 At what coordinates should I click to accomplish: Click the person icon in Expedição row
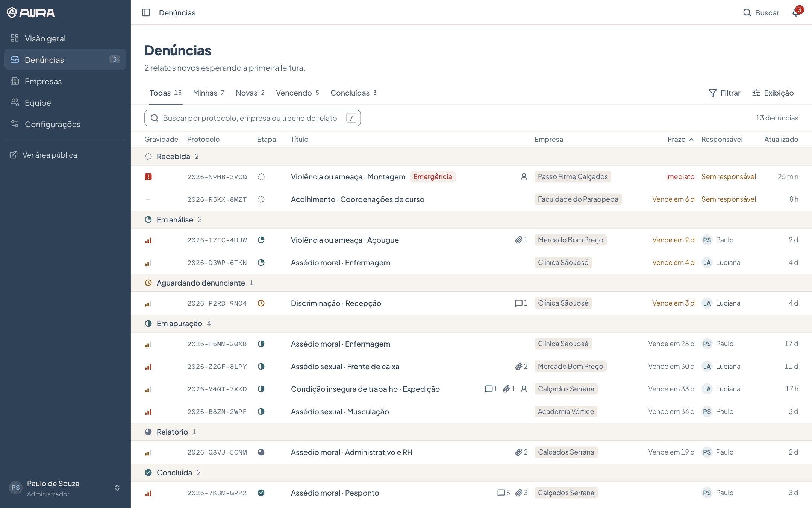(x=524, y=389)
